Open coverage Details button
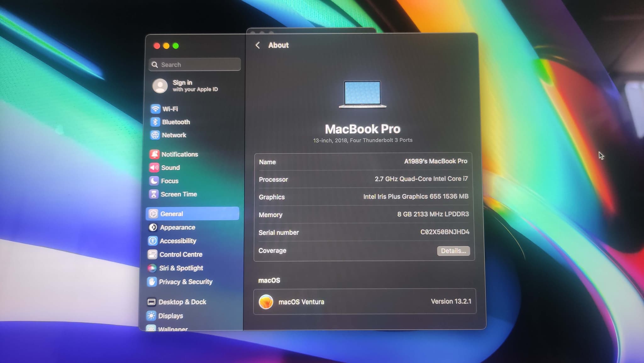Image resolution: width=644 pixels, height=363 pixels. 453,251
